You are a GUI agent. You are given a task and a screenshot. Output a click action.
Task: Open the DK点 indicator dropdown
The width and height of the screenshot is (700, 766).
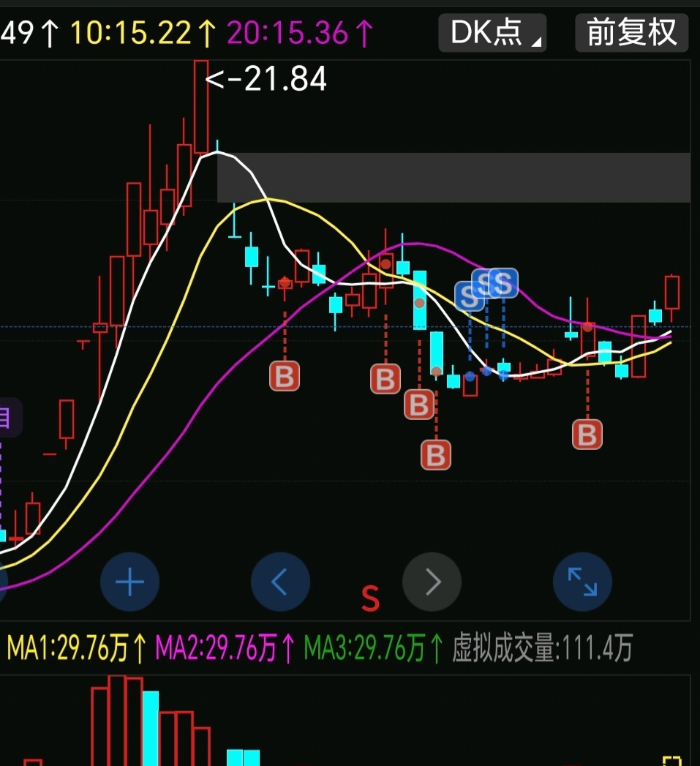492,33
